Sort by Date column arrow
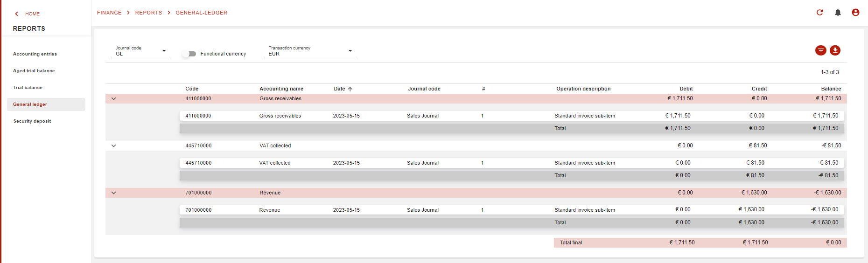Screen dimensions: 868x263 [350, 89]
